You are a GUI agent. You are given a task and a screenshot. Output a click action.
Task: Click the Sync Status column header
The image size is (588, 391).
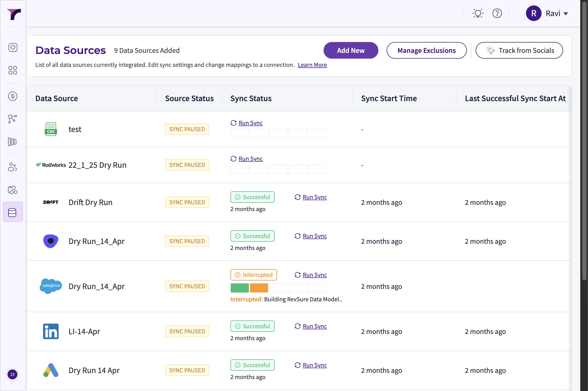click(x=251, y=99)
